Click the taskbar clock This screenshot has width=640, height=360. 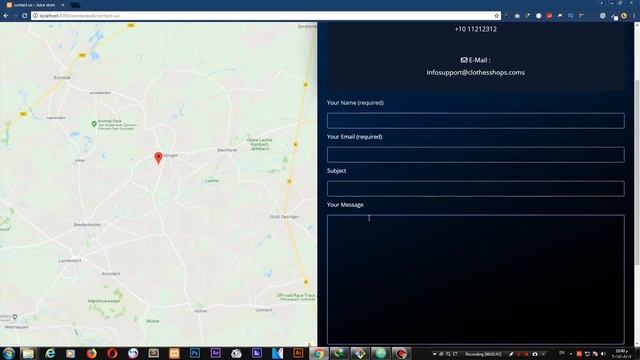[x=621, y=353]
